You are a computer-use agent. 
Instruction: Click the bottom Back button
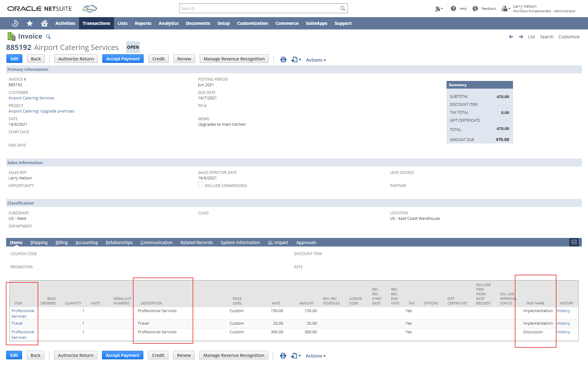36,355
